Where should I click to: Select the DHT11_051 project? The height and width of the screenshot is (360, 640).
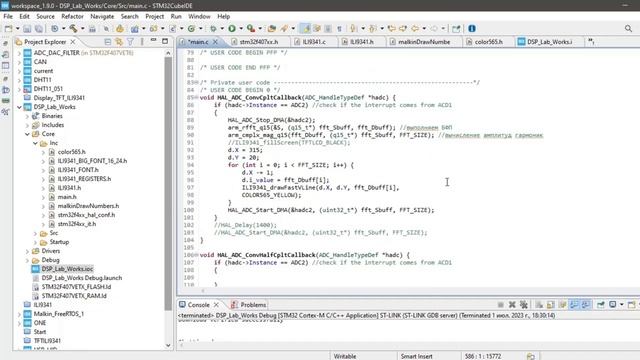pos(48,89)
